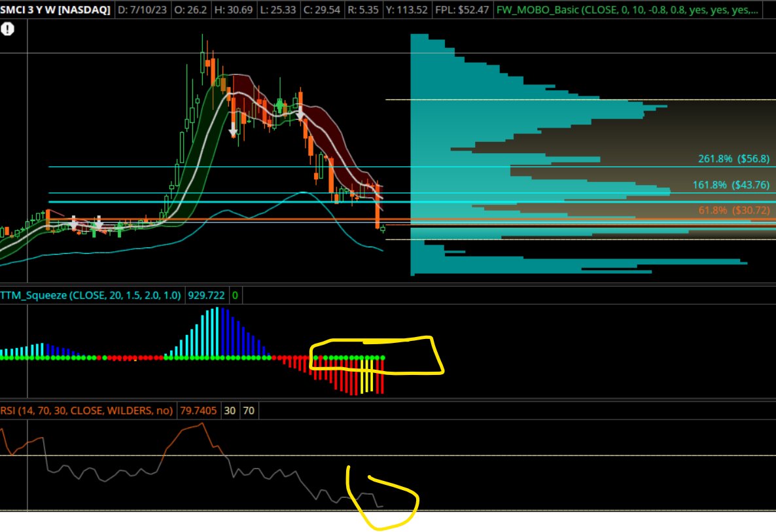
Task: Select the green up arrow buy signal marker
Action: pyautogui.click(x=279, y=106)
